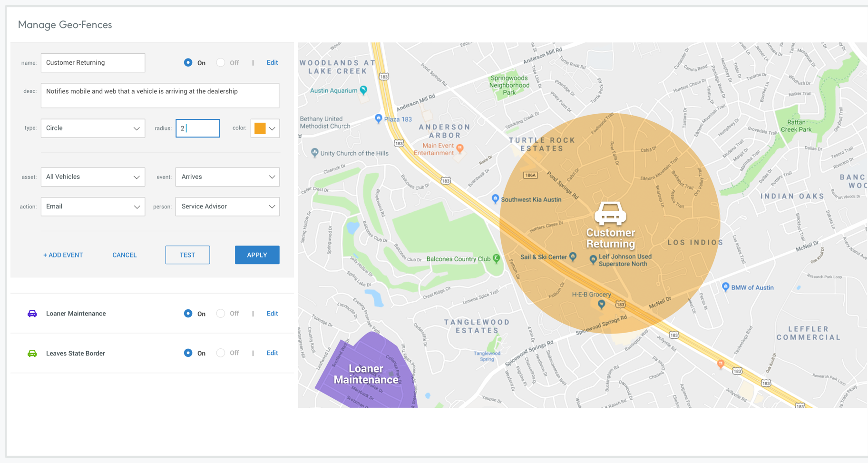Click the BMW of Austin map pin
This screenshot has width=868, height=463.
coord(725,287)
